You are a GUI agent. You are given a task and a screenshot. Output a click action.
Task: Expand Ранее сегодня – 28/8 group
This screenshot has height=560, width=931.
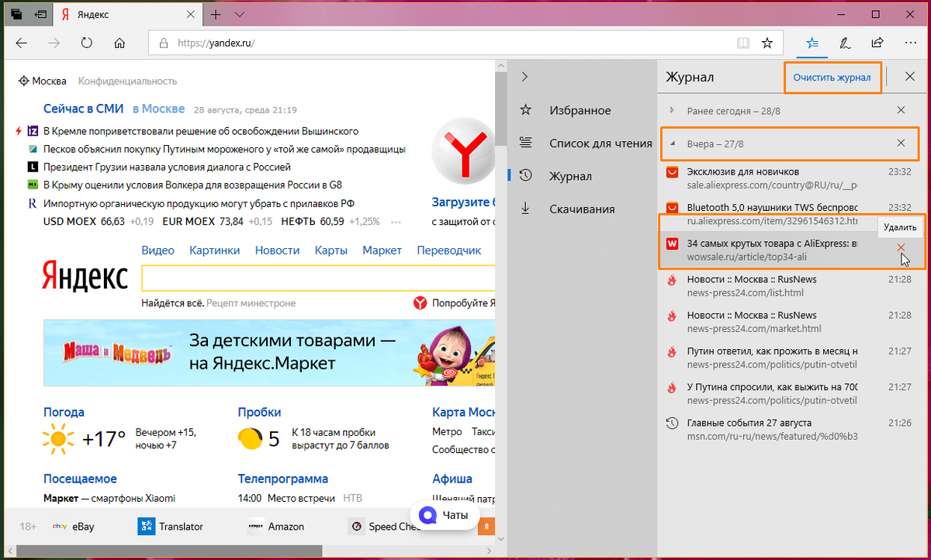click(x=671, y=110)
